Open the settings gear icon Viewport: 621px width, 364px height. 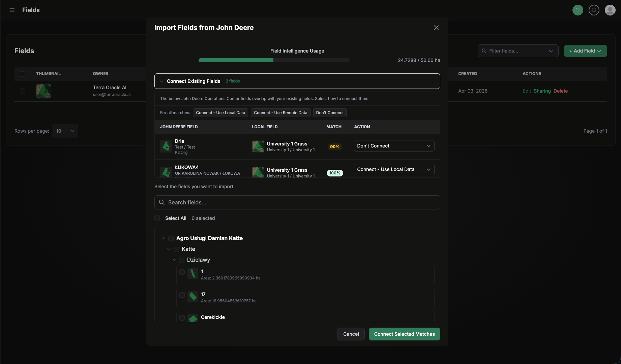pos(594,10)
